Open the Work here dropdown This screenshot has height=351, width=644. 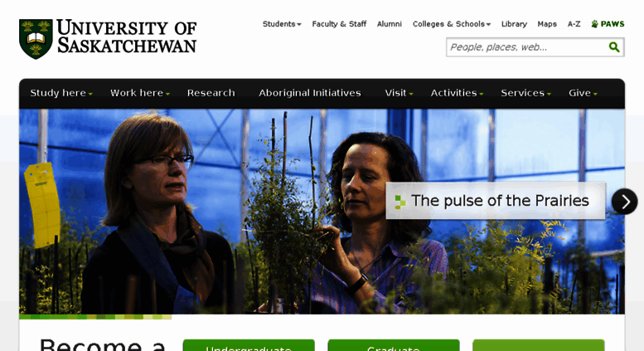[x=139, y=93]
